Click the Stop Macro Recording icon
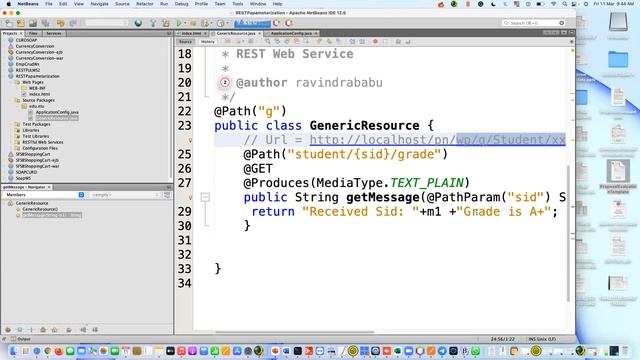Image resolution: width=640 pixels, height=360 pixels. [384, 42]
